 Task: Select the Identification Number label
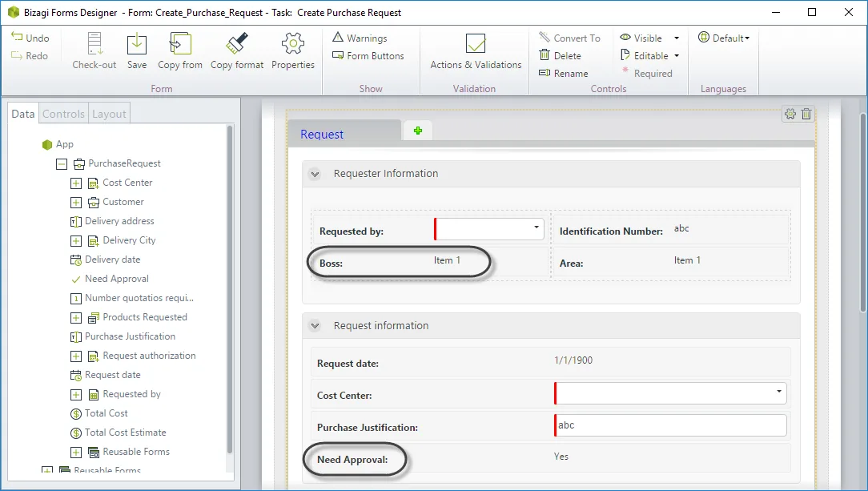[611, 231]
